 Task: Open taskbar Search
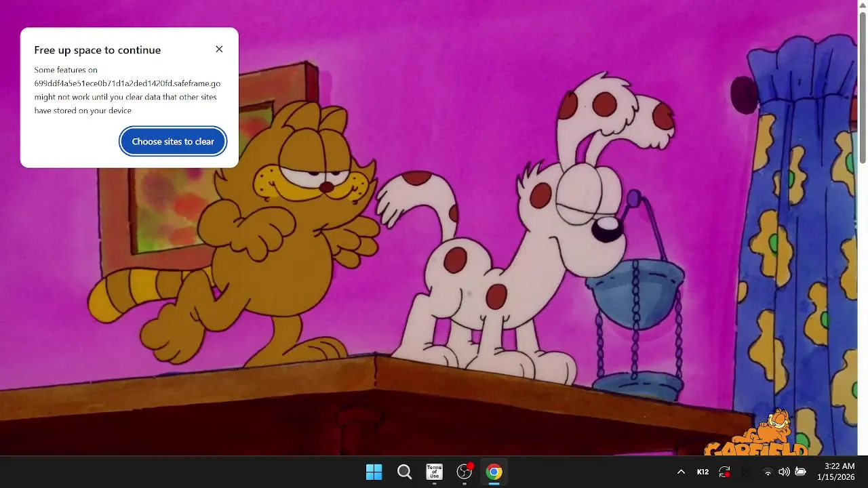point(404,472)
